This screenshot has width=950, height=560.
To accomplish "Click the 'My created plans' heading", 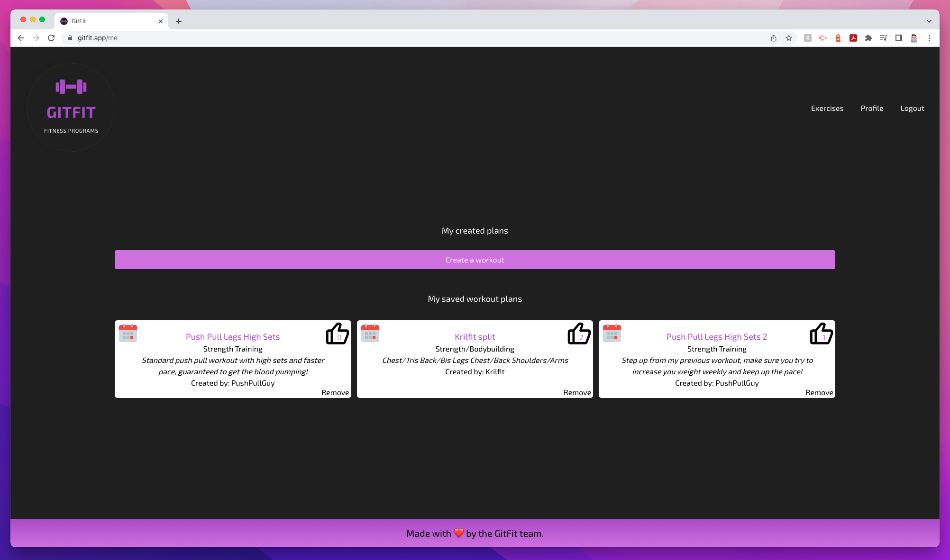I will click(475, 231).
